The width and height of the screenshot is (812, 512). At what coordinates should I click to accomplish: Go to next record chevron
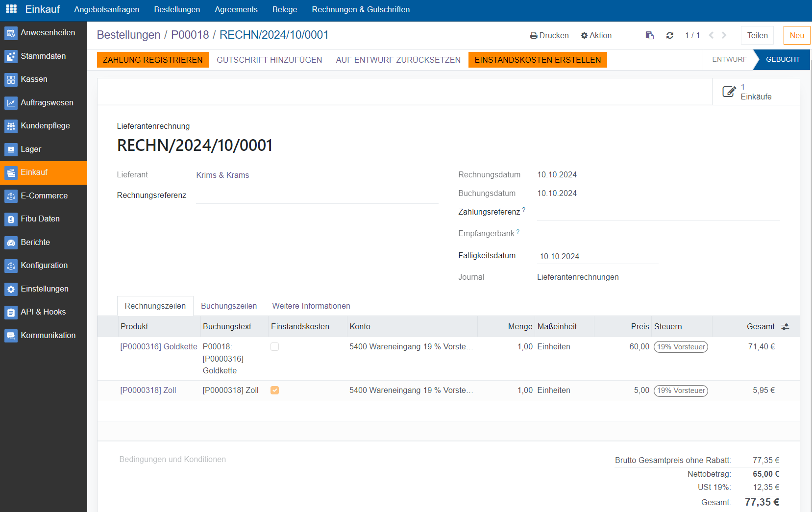point(724,35)
